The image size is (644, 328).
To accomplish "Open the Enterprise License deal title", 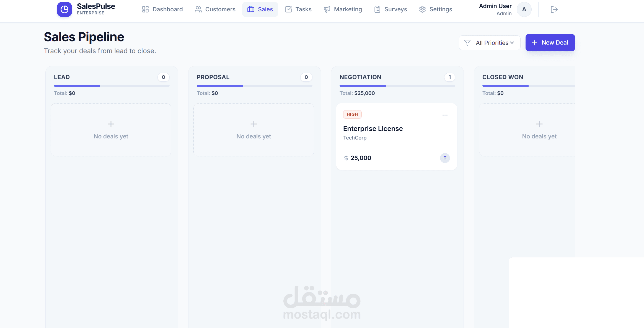I will click(x=373, y=129).
